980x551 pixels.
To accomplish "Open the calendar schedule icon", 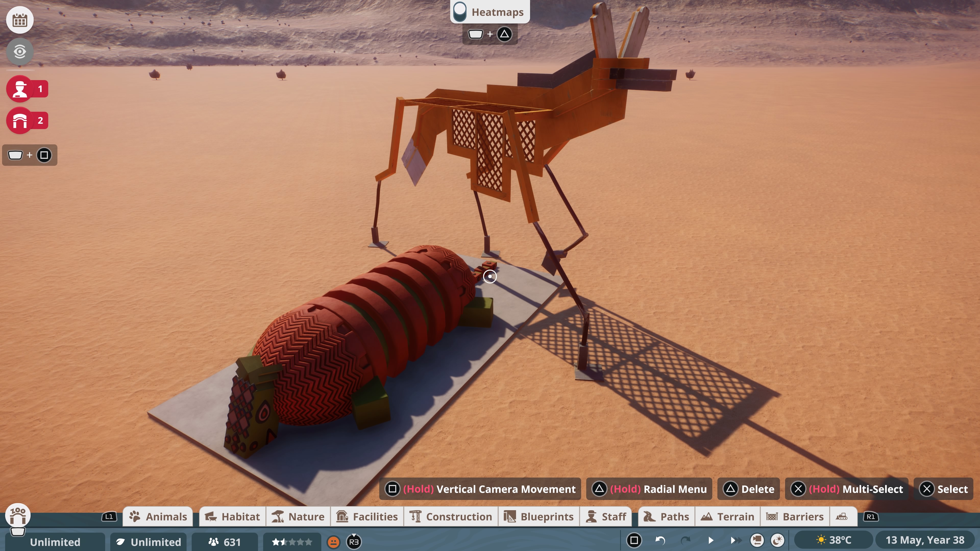I will (x=20, y=20).
